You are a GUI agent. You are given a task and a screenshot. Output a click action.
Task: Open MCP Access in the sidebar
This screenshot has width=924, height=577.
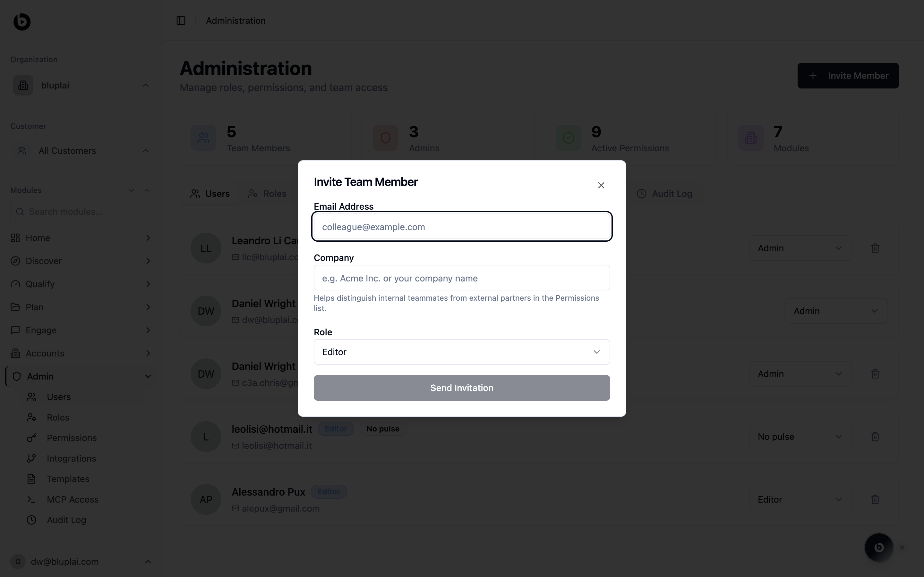coord(73,499)
